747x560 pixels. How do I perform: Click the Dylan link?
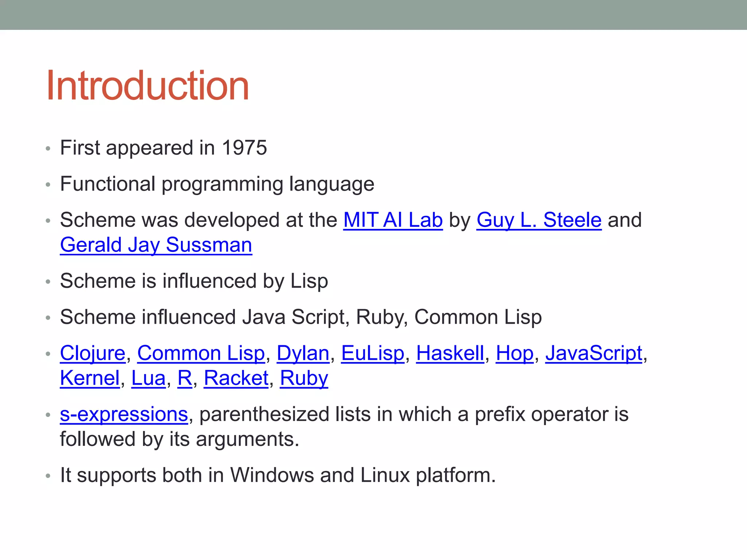(x=303, y=354)
